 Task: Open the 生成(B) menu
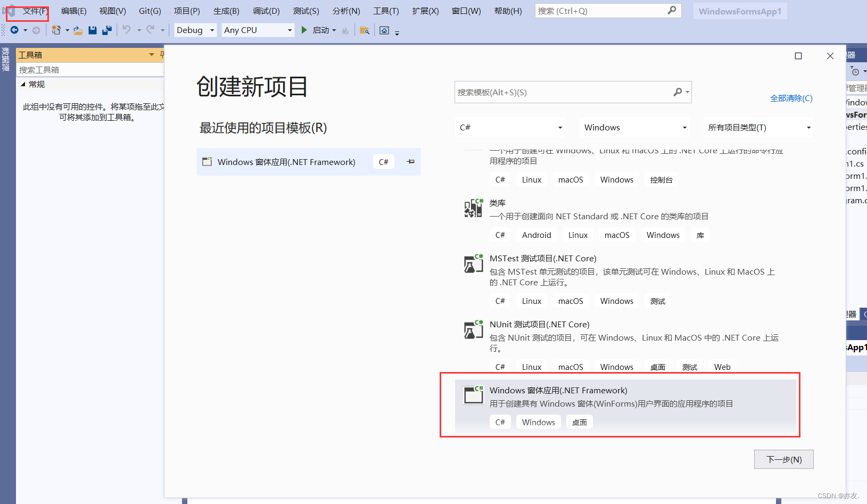click(226, 11)
